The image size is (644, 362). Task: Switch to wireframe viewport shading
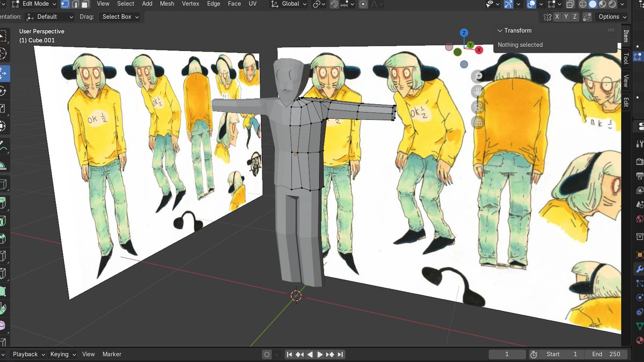point(582,4)
